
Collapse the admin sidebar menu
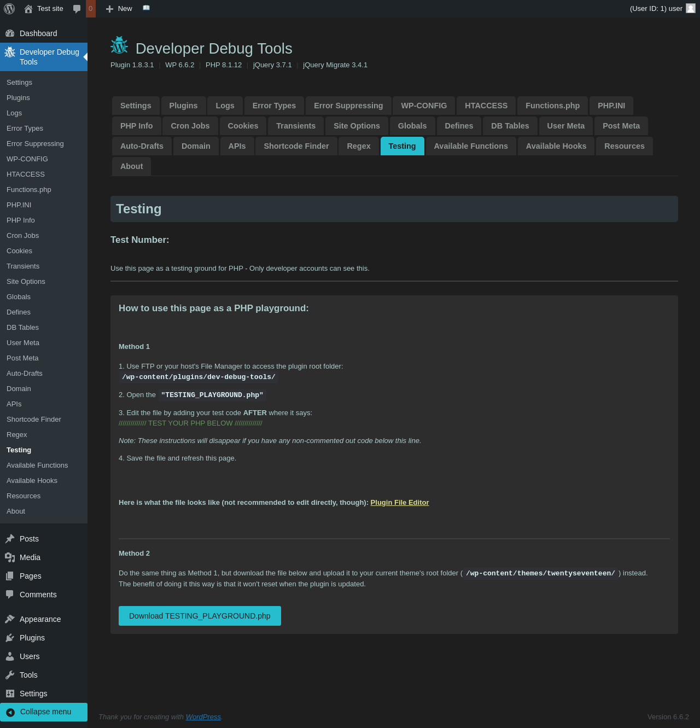tap(44, 712)
